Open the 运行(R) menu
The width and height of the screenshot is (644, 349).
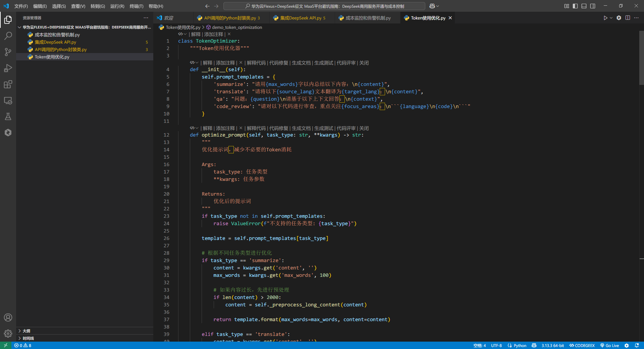pyautogui.click(x=117, y=6)
